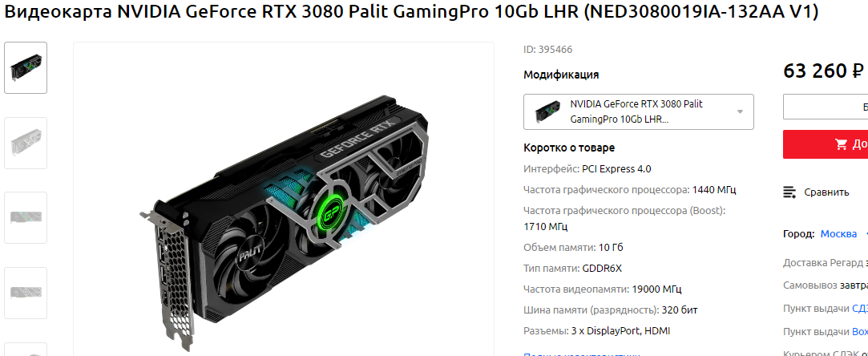
Task: Show the fourth product thumbnail image
Action: click(26, 293)
